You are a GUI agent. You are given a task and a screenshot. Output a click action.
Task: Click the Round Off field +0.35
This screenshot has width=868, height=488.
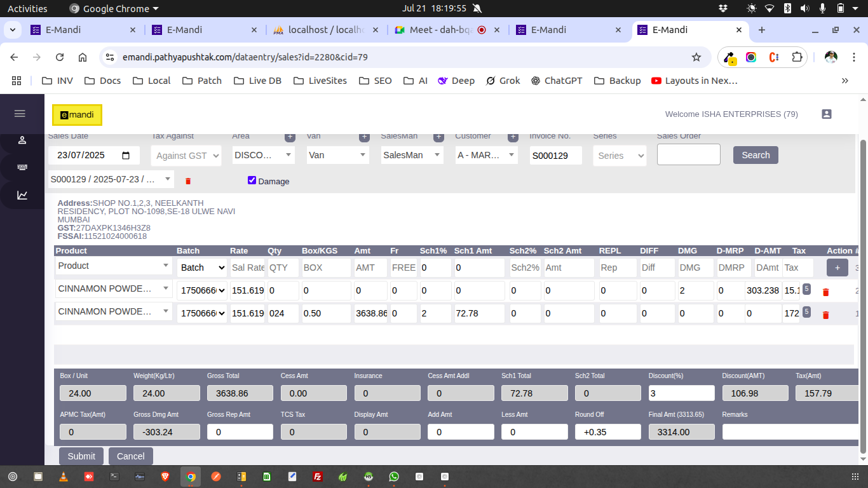(x=608, y=432)
